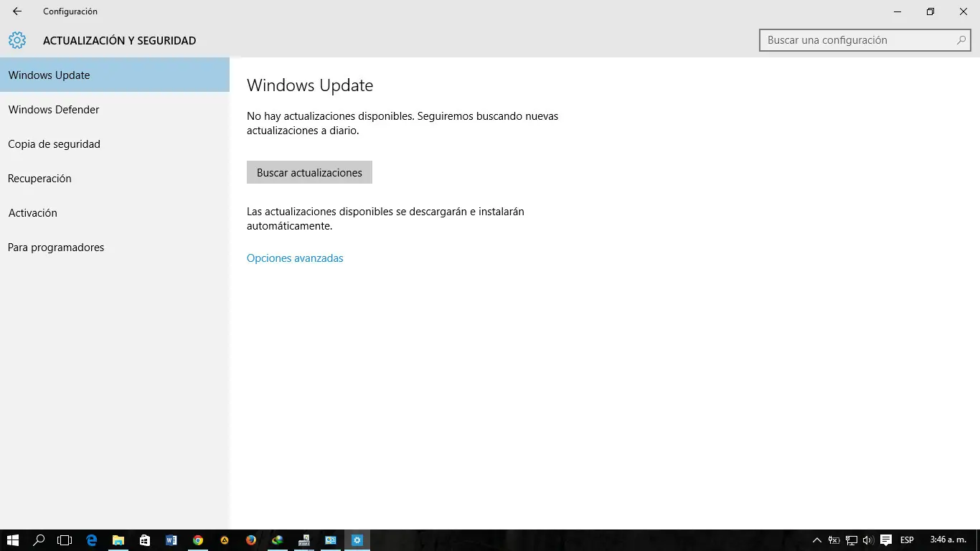Select Windows Update in sidebar
The width and height of the screenshot is (980, 551).
pyautogui.click(x=115, y=75)
